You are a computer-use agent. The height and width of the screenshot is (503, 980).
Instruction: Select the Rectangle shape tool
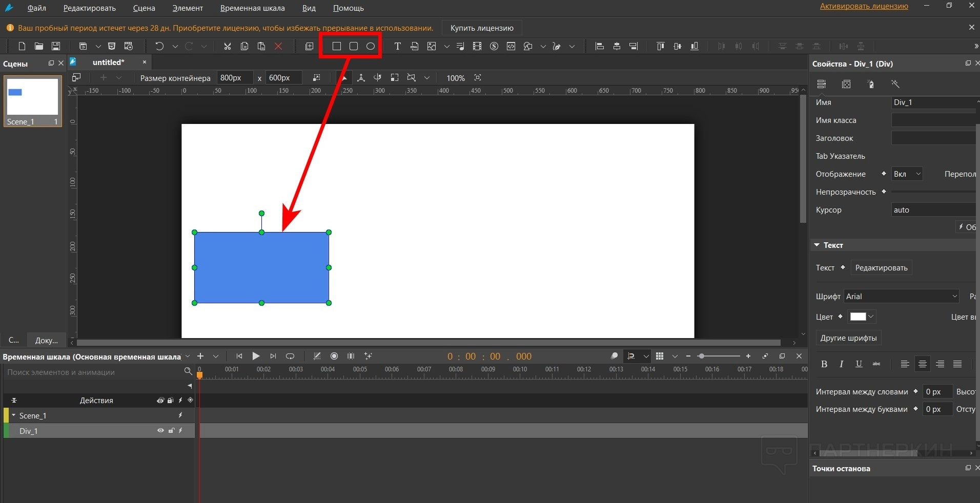coord(336,46)
